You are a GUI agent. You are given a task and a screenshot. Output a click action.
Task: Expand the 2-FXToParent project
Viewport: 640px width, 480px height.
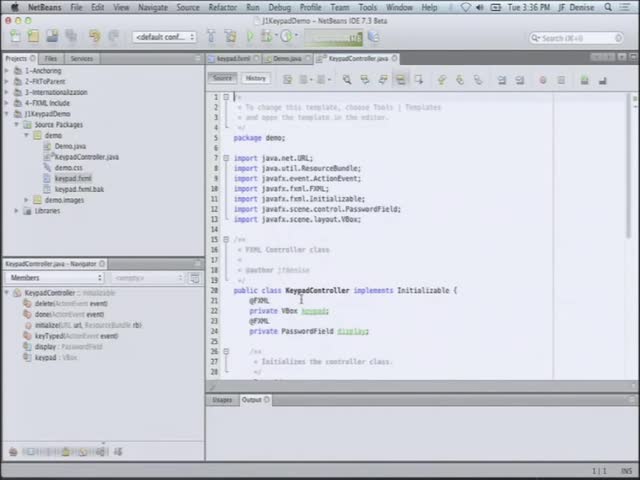click(7, 81)
